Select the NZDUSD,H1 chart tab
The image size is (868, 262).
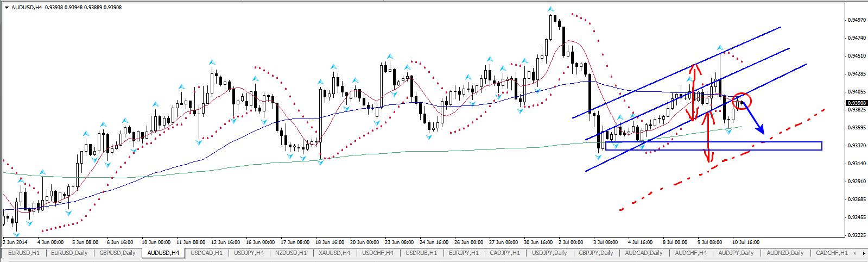(292, 253)
